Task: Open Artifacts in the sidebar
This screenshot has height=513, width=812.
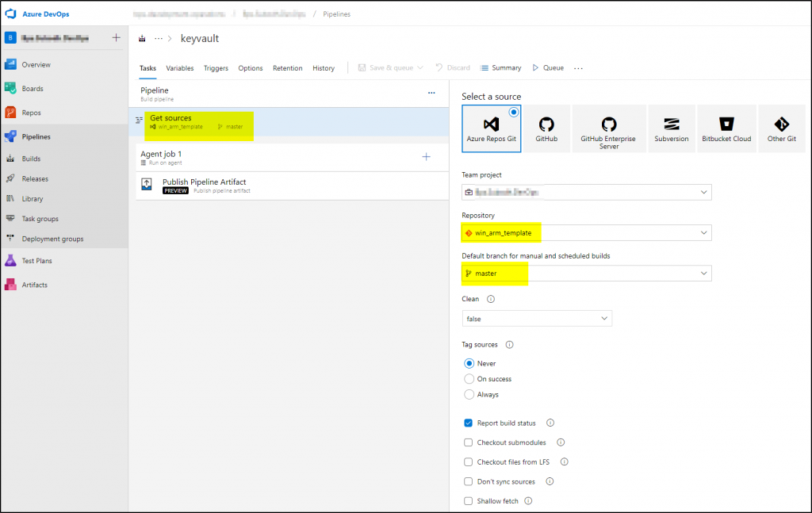Action: 34,285
